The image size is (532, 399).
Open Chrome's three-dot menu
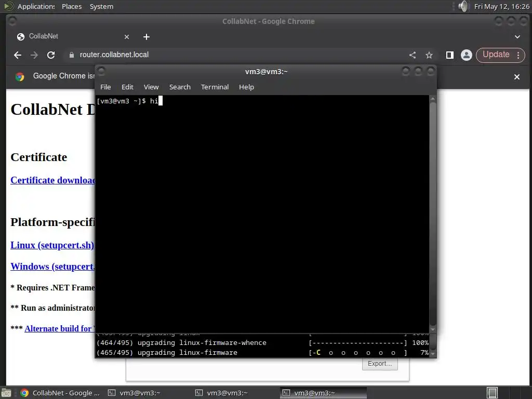[518, 55]
